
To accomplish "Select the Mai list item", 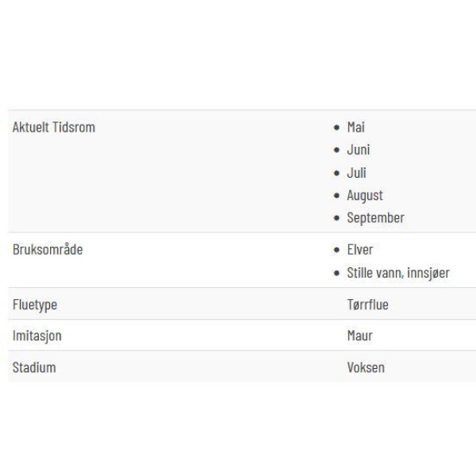I will point(355,127).
